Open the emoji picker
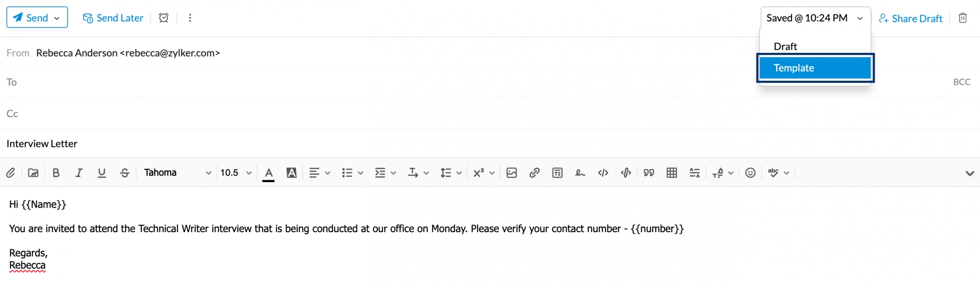The image size is (980, 285). click(750, 173)
